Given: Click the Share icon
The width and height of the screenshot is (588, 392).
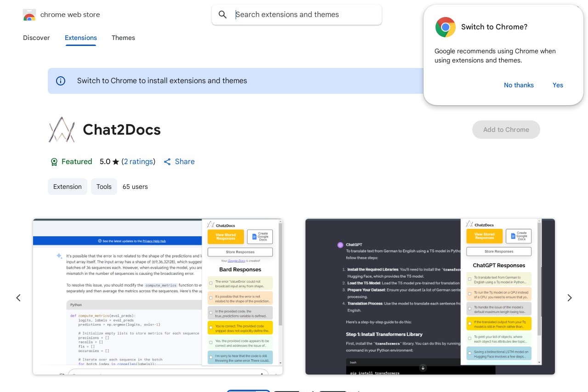Looking at the screenshot, I should point(167,162).
